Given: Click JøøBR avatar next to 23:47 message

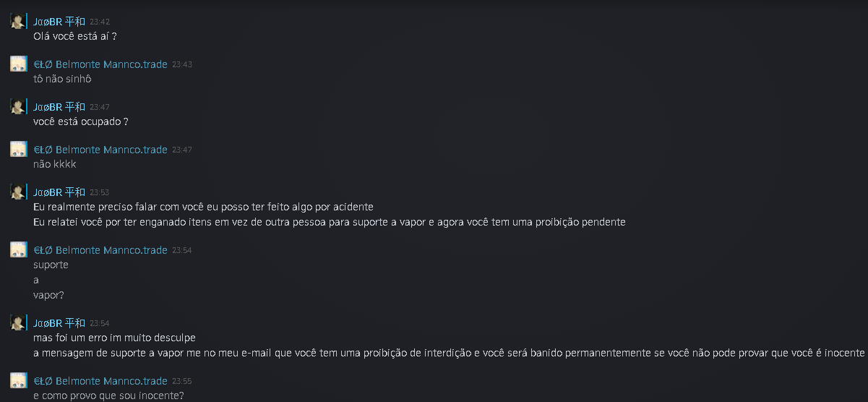Looking at the screenshot, I should tap(18, 106).
